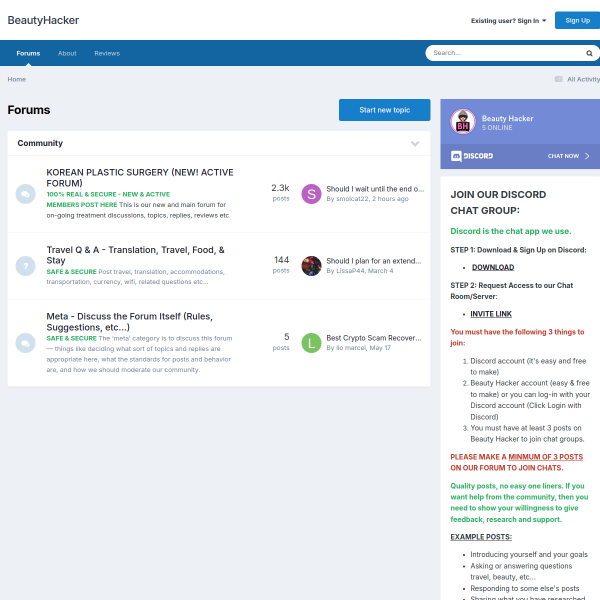This screenshot has width=600, height=600.
Task: Collapse the Community category chevron
Action: click(415, 143)
